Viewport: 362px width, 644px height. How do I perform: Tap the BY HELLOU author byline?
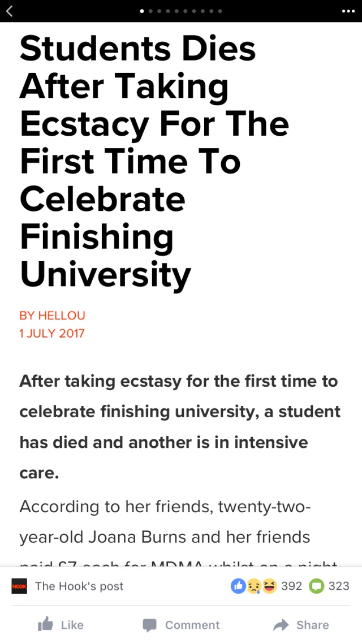(52, 315)
